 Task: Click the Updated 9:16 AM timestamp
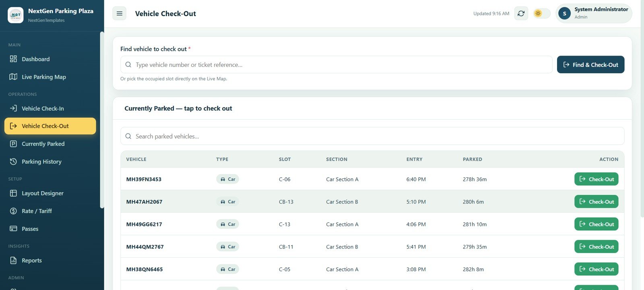pos(491,13)
